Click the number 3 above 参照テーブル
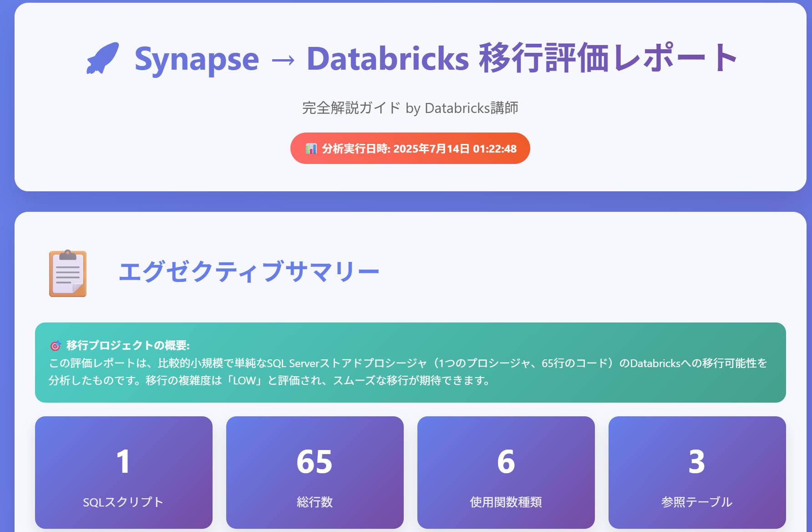Screen dimensions: 812x532 697,461
